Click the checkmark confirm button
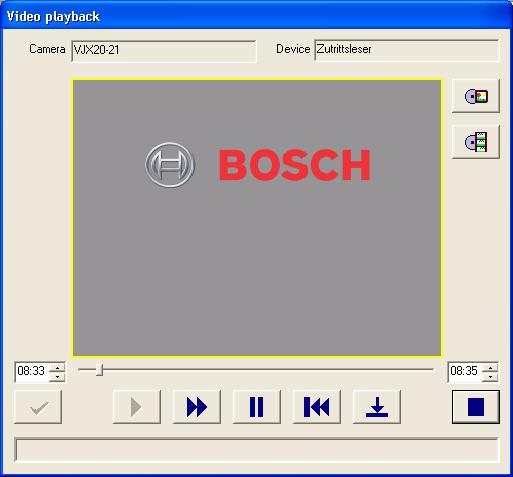 pyautogui.click(x=38, y=407)
